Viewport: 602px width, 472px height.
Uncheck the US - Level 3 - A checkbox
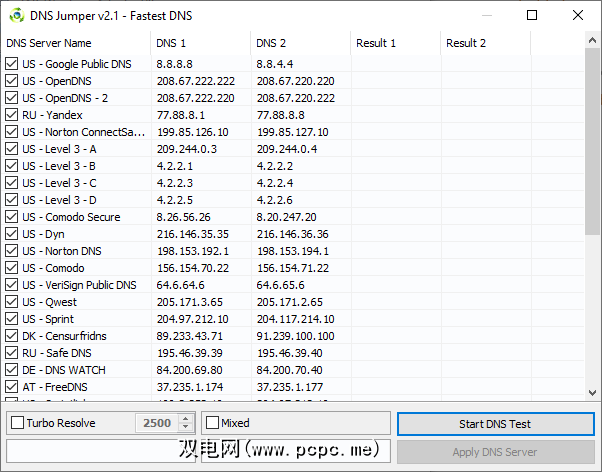coord(12,149)
